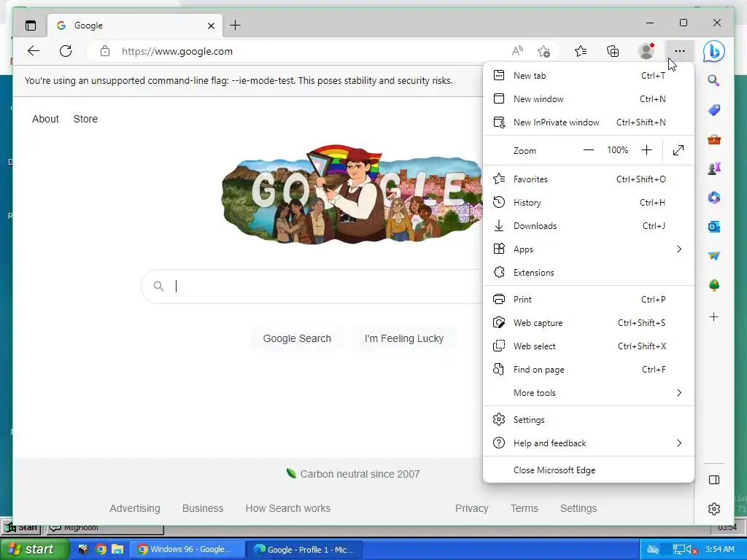Open the Business footer link
Image resolution: width=747 pixels, height=560 pixels.
(203, 508)
